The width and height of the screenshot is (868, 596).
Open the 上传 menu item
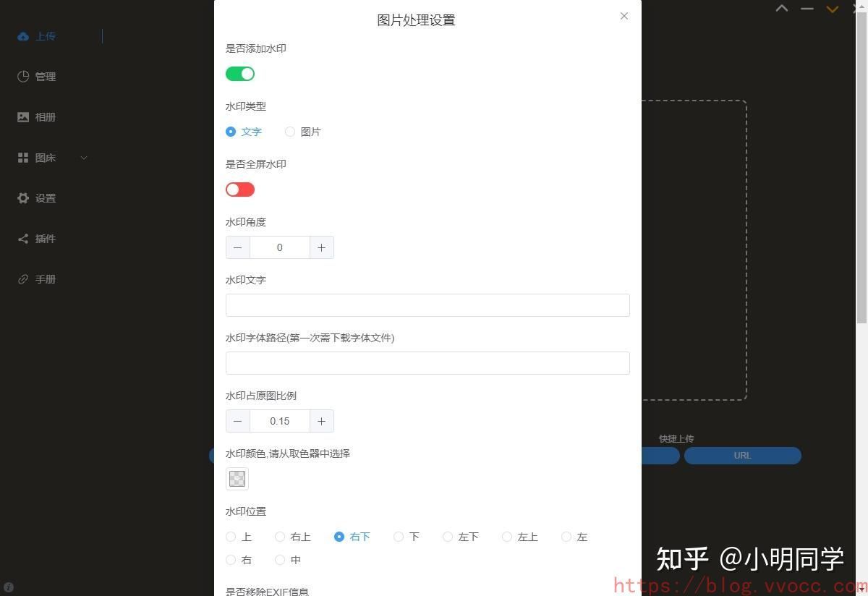pos(46,36)
